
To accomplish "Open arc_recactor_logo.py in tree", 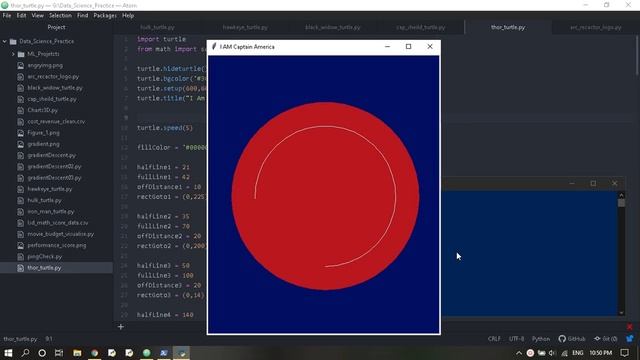I will [x=53, y=77].
